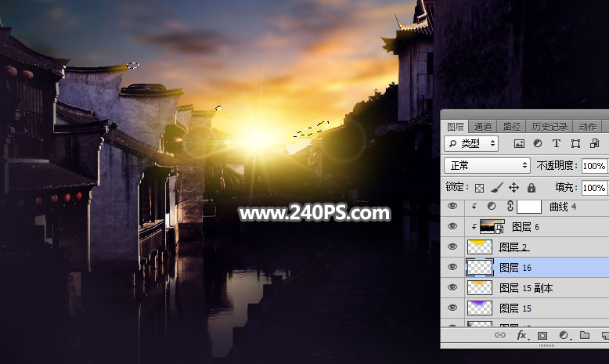
Task: Toggle visibility of 图层 2
Action: pyautogui.click(x=452, y=247)
